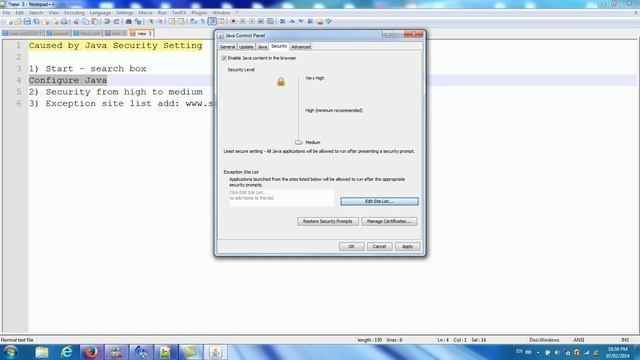Click the Java icon on the taskbar

(215, 352)
